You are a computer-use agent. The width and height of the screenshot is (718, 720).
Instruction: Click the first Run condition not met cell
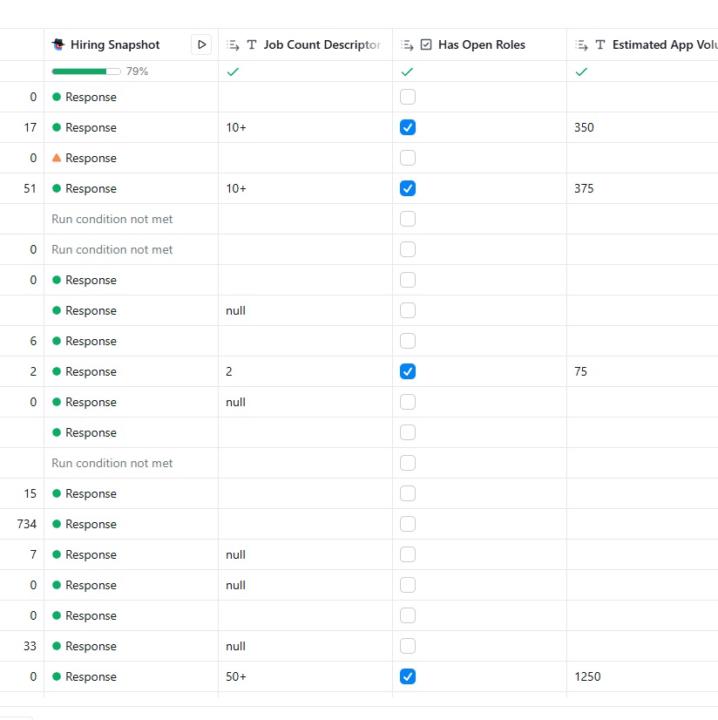click(x=112, y=219)
